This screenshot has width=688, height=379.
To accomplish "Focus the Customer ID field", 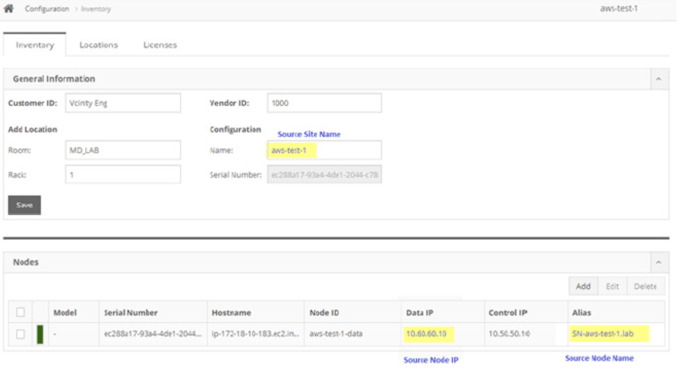I will click(x=123, y=103).
